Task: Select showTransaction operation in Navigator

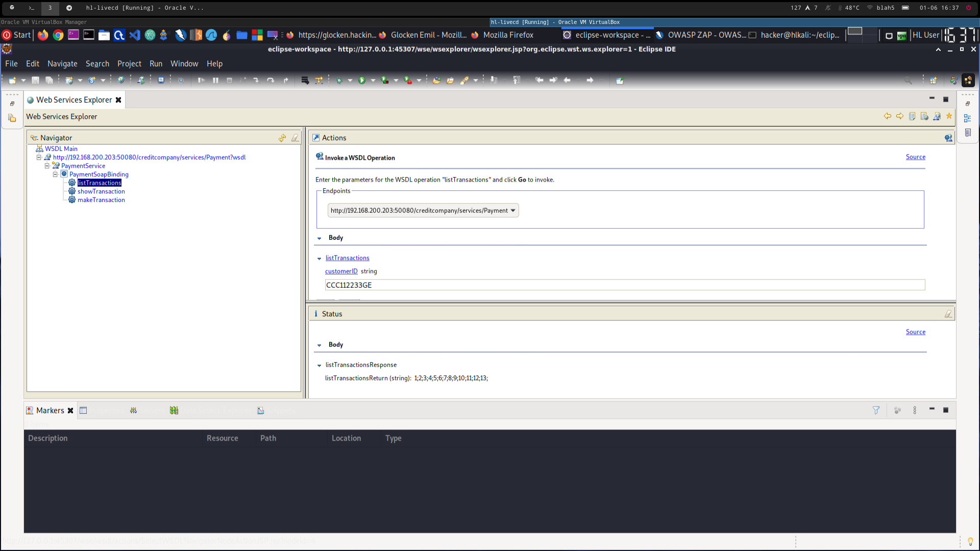Action: pyautogui.click(x=101, y=191)
